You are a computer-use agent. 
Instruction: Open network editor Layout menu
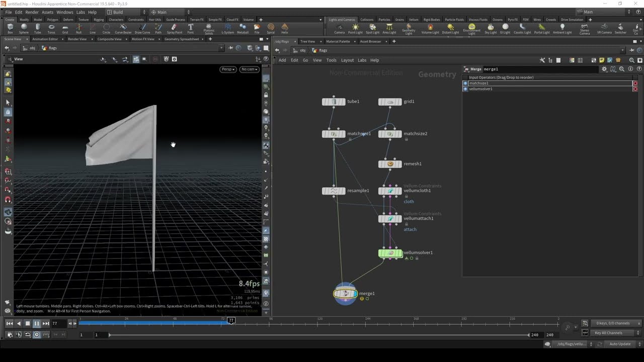point(347,60)
